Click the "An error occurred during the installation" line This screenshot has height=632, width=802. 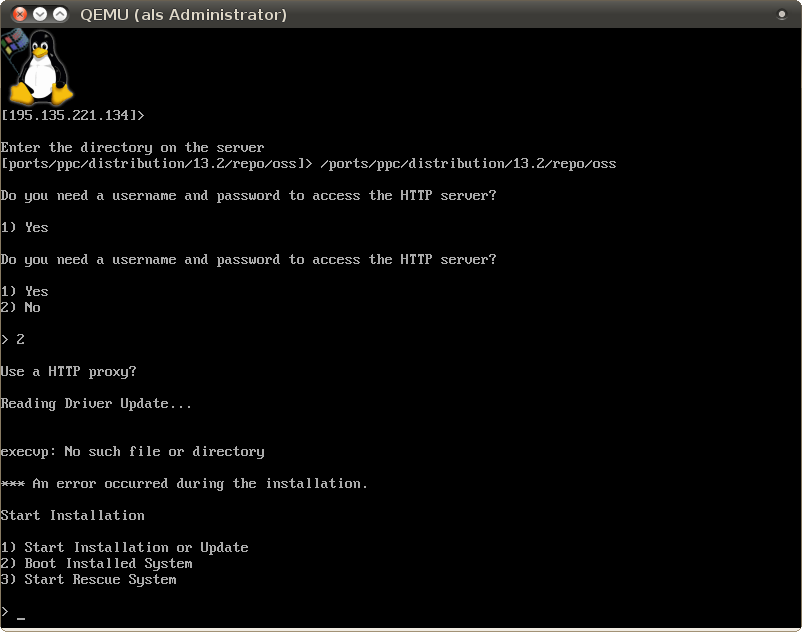(x=184, y=483)
